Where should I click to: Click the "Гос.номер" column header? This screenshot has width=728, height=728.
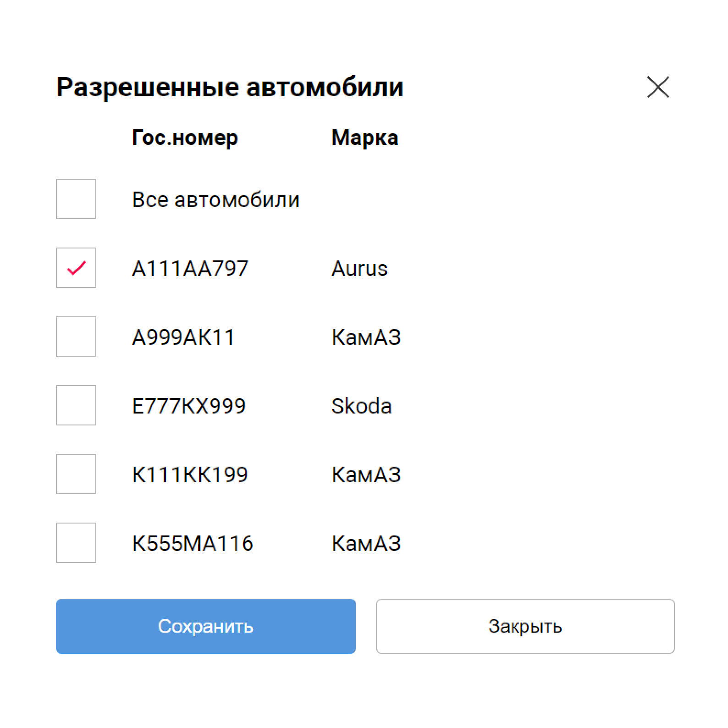[x=185, y=138]
